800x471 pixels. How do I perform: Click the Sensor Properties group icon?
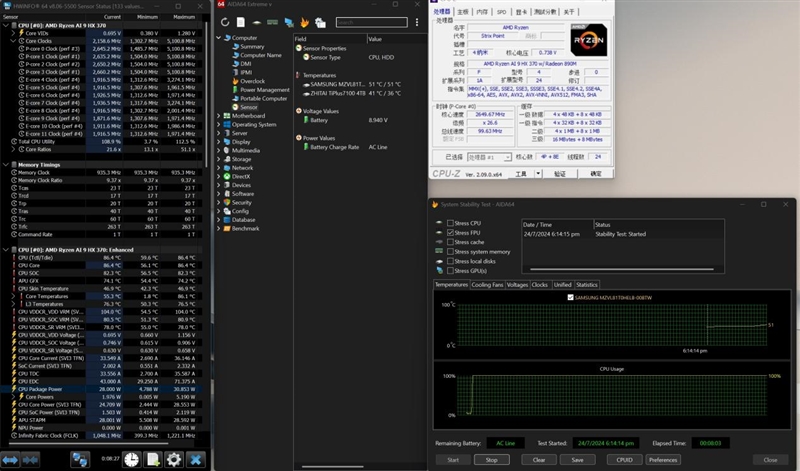tap(298, 48)
